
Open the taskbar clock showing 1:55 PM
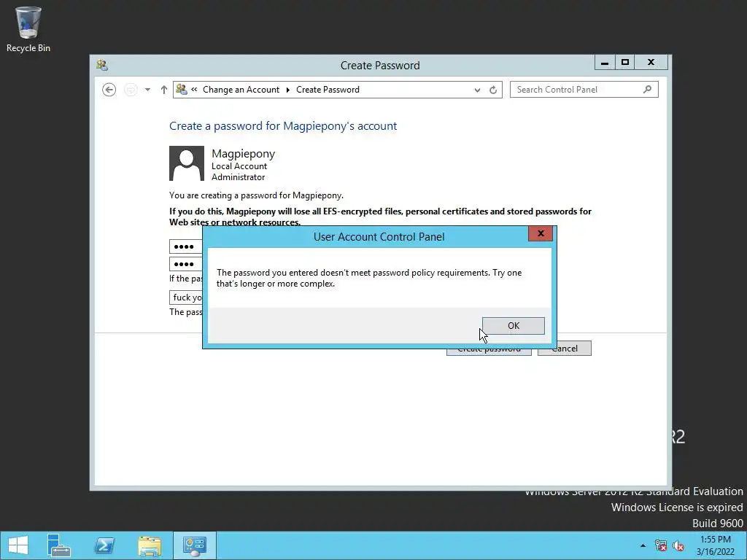715,545
